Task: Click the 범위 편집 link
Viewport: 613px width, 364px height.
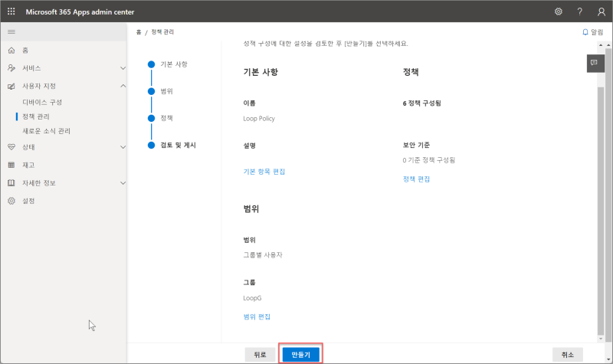Action: 257,316
